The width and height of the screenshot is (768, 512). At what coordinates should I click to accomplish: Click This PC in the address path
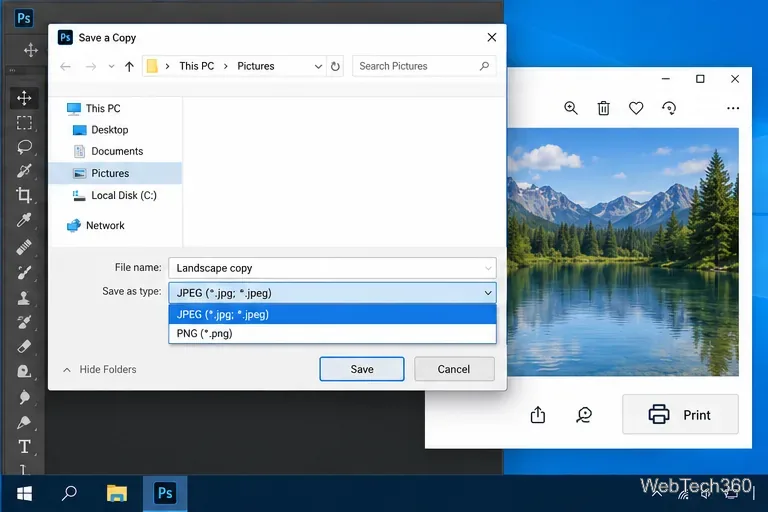pyautogui.click(x=196, y=66)
